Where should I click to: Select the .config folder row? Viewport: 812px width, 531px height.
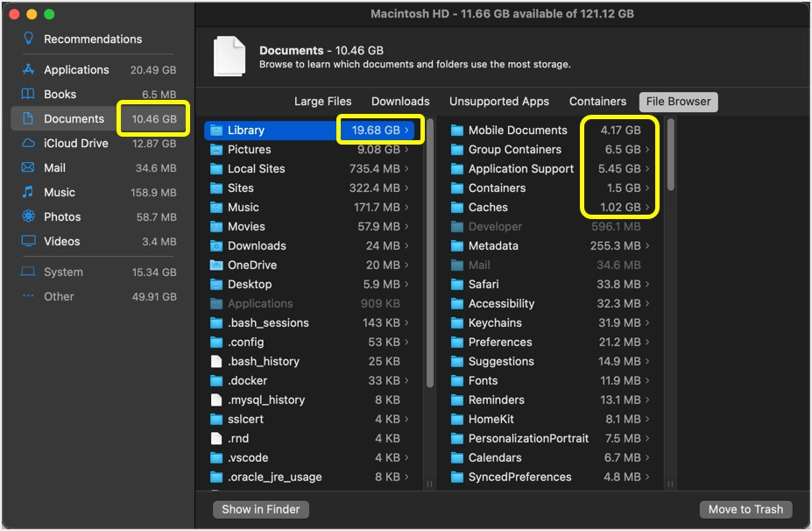click(310, 342)
